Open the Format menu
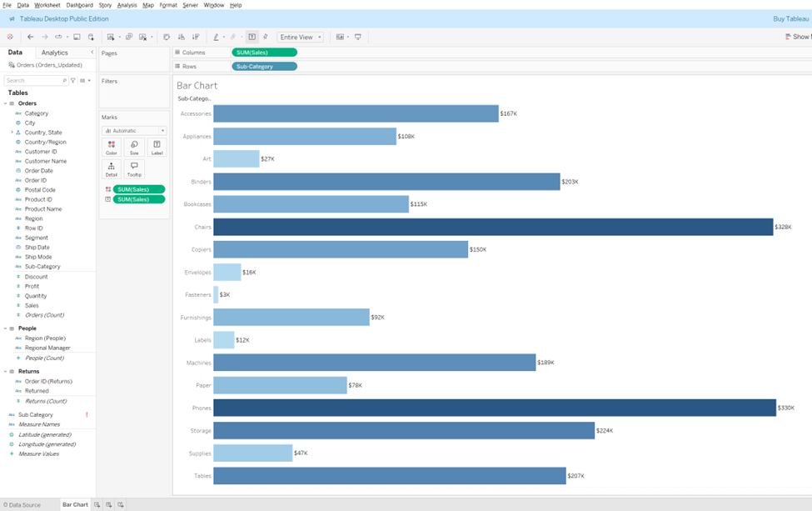The image size is (812, 511). [168, 5]
